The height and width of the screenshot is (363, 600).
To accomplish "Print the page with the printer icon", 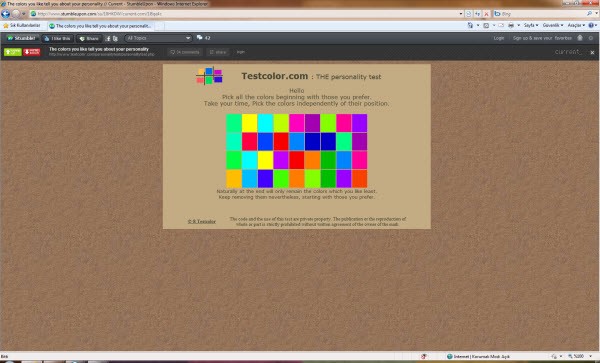I will pyautogui.click(x=511, y=25).
